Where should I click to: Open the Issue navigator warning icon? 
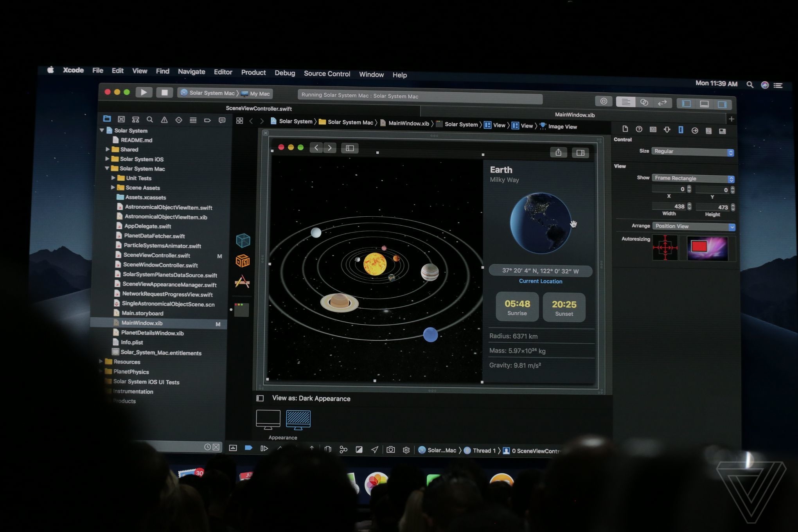[x=164, y=120]
